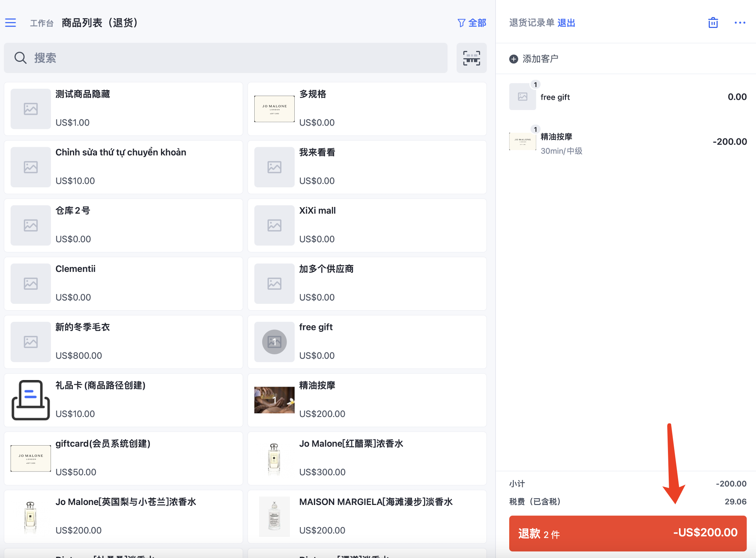Click the search magnifier icon
Image resolution: width=756 pixels, height=558 pixels.
[x=20, y=58]
